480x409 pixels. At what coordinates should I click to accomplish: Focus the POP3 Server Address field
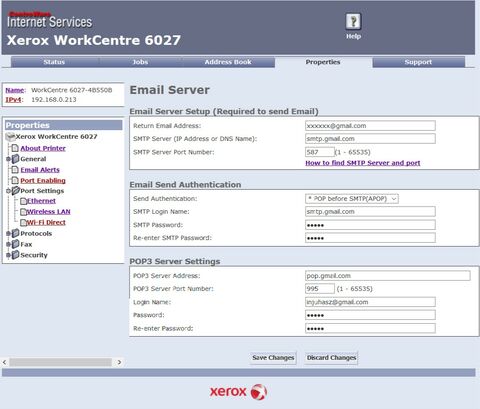[x=388, y=276]
